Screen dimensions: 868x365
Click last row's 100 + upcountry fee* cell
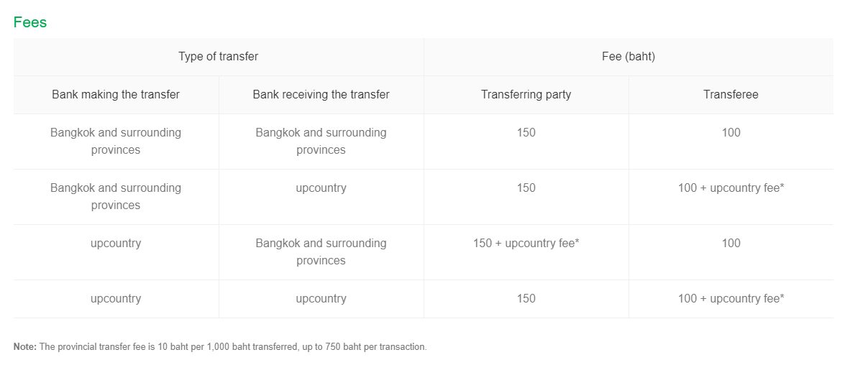point(731,299)
